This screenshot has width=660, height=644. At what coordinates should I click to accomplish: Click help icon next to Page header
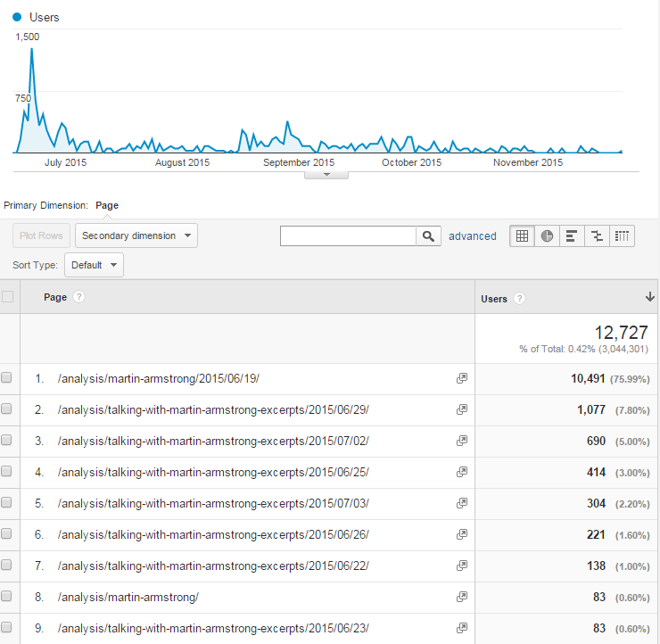click(79, 297)
